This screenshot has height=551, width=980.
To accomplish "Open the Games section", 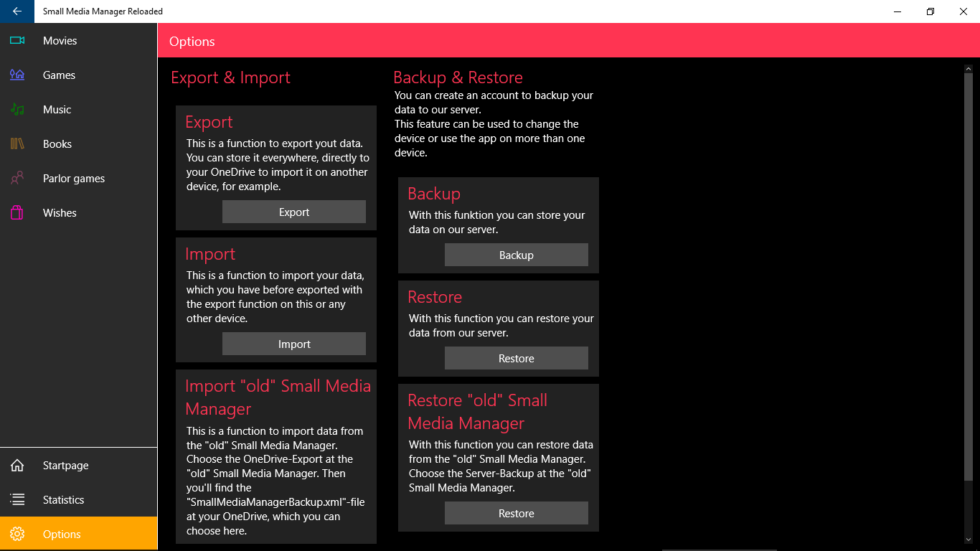I will [x=78, y=75].
